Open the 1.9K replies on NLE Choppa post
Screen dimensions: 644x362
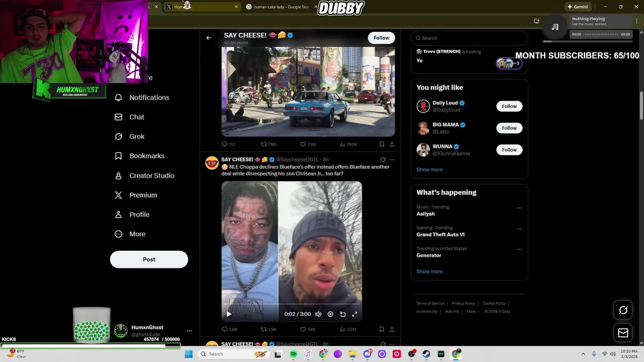pyautogui.click(x=229, y=329)
